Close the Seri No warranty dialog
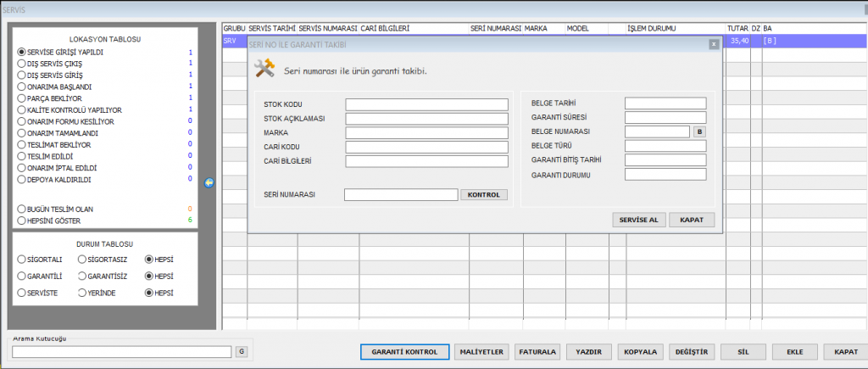Image resolution: width=868 pixels, height=369 pixels. pos(714,43)
